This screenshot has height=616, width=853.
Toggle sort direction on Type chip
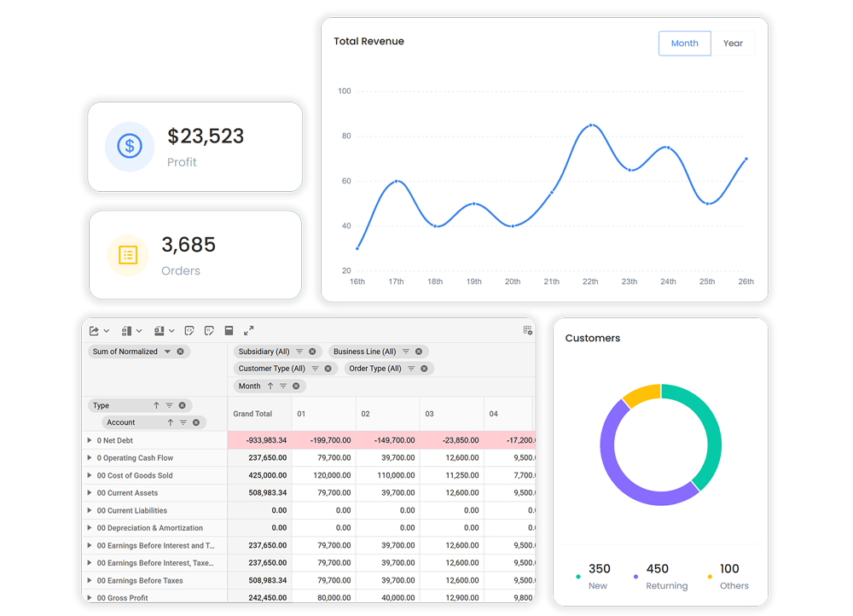click(156, 405)
